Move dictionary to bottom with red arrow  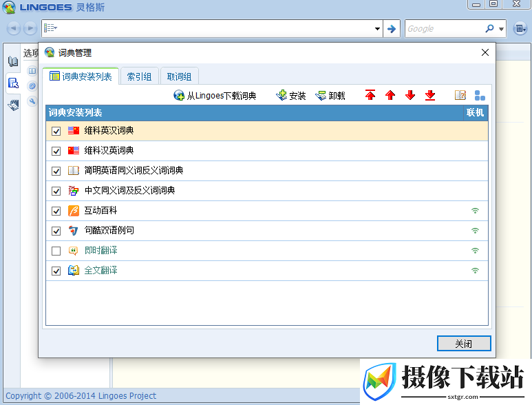tap(430, 95)
